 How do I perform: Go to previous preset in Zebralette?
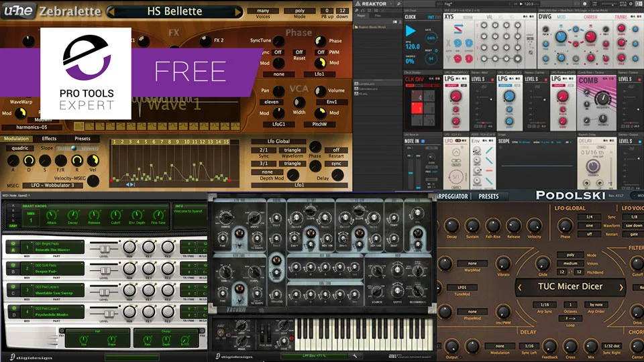tap(111, 11)
